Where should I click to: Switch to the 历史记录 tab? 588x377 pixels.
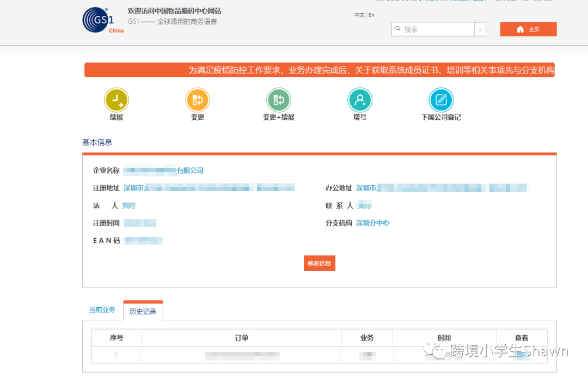tap(143, 310)
